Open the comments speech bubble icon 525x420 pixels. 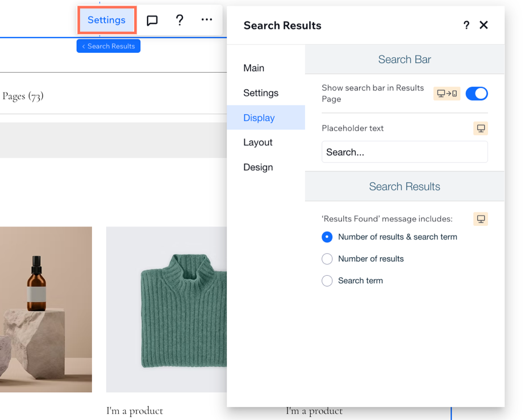(152, 20)
